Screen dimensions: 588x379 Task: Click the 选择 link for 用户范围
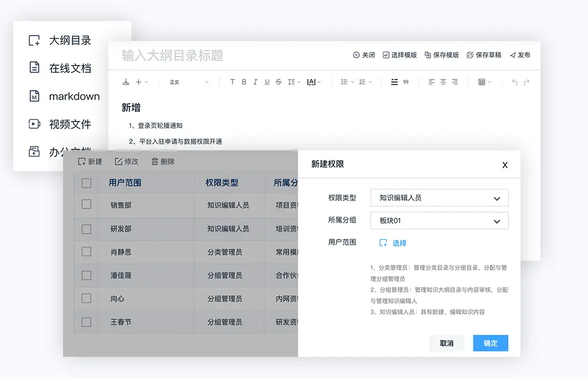(x=393, y=243)
